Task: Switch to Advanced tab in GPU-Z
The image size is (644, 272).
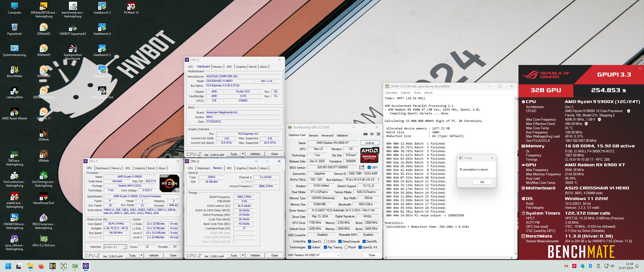Action: (327, 135)
